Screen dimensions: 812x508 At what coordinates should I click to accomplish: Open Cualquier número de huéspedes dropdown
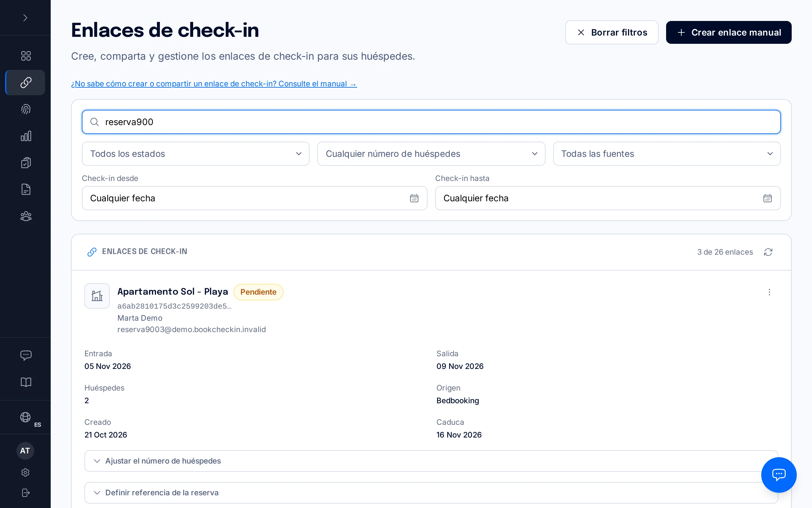click(431, 154)
